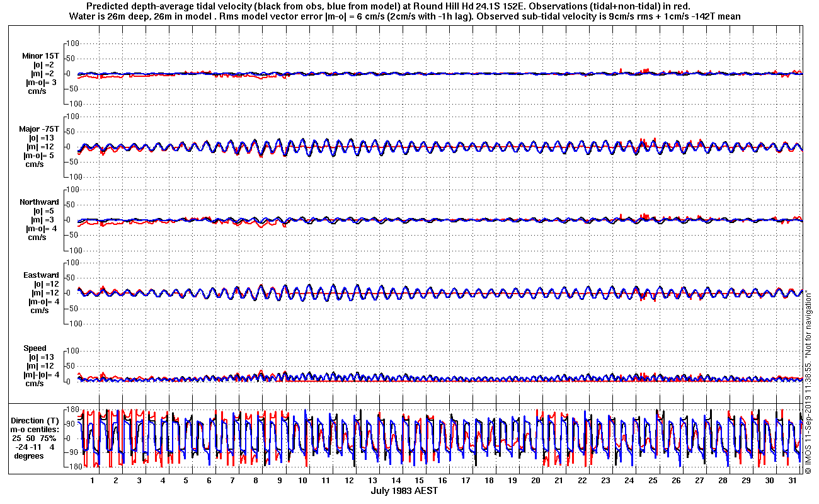
Task: Select the 'Minor 15T' panel label
Action: pos(41,56)
